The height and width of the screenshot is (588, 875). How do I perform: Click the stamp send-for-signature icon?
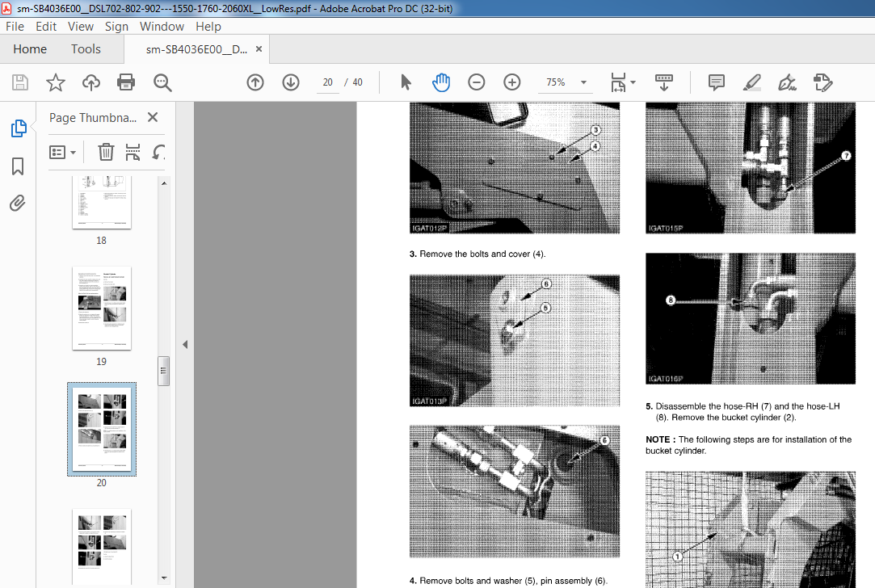[822, 82]
